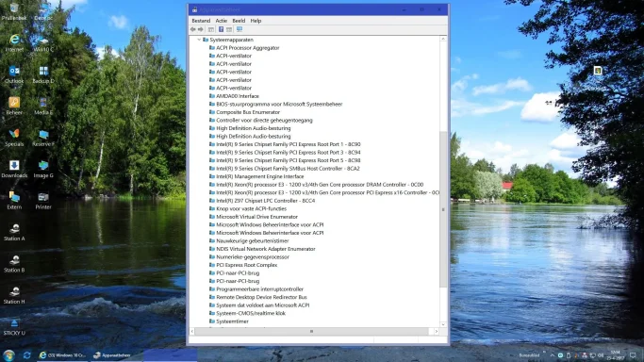The width and height of the screenshot is (644, 362).
Task: Click the Downloads desktop icon
Action: [x=14, y=169]
